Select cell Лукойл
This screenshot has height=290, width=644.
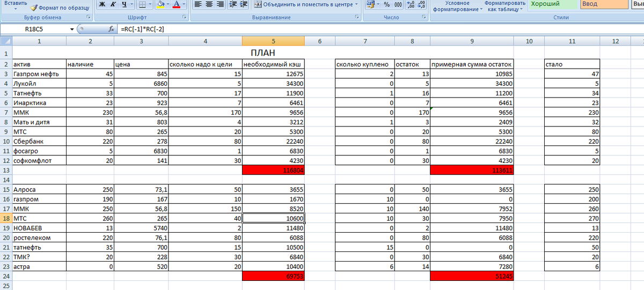click(39, 83)
